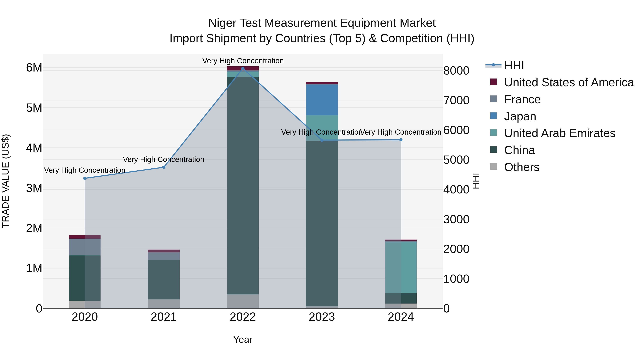Viewport: 644px width, 362px height.
Task: Select the HHI data point for 2021
Action: click(164, 167)
